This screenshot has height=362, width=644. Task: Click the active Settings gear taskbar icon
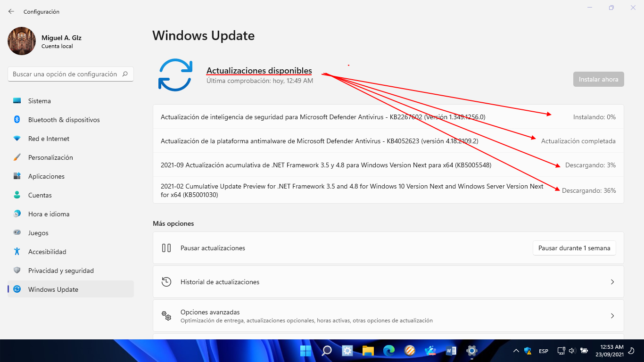pos(472,351)
